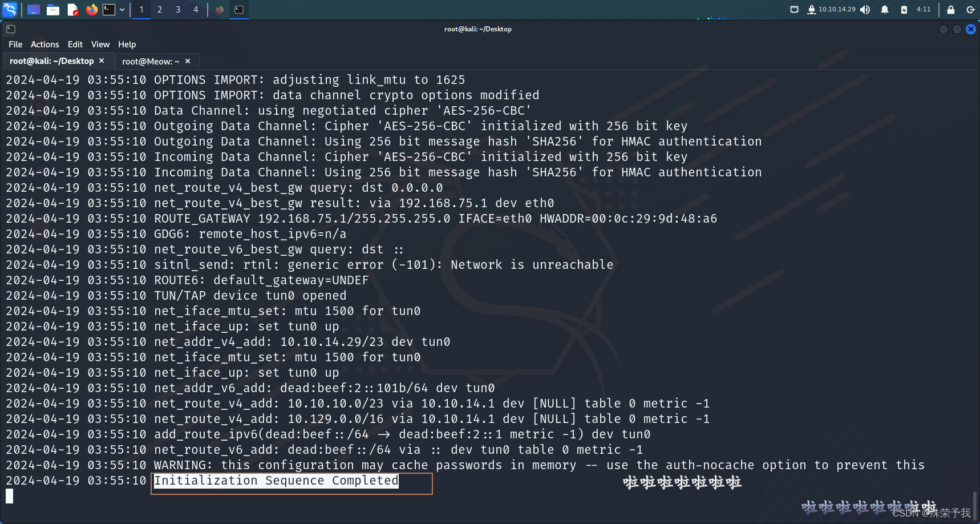Click the ethernet network status icon

pyautogui.click(x=794, y=10)
